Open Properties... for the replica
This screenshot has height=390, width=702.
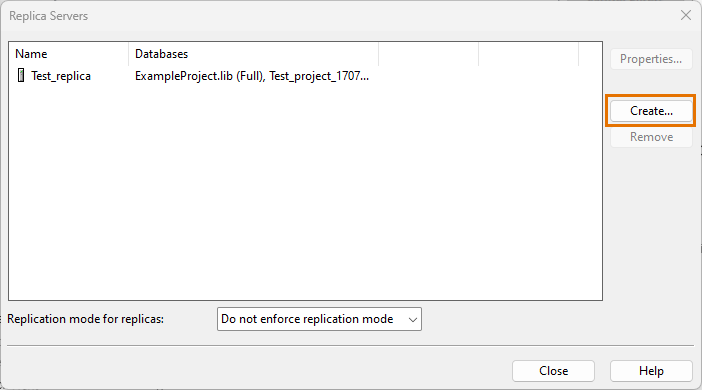(651, 59)
